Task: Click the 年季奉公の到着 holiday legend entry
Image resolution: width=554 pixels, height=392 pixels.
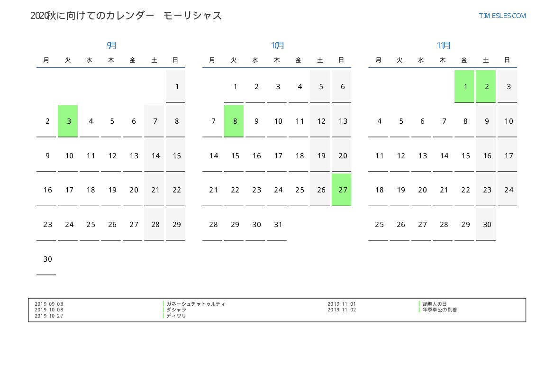Action: pyautogui.click(x=440, y=310)
